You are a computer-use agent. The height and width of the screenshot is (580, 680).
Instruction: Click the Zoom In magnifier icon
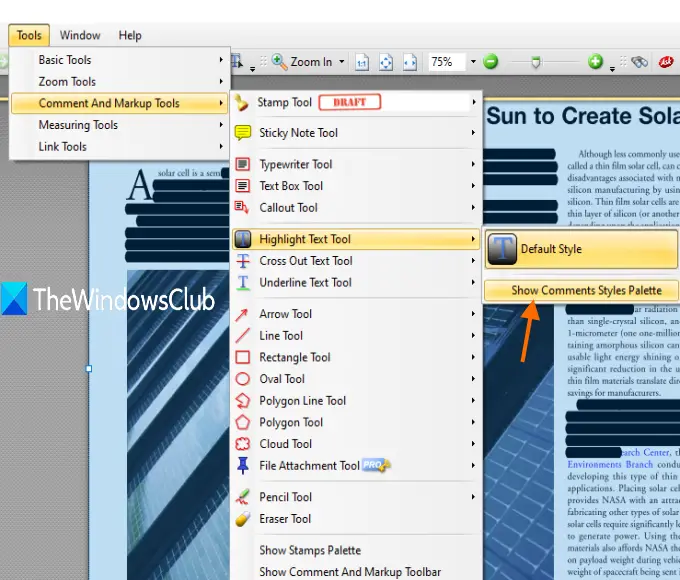pyautogui.click(x=279, y=62)
